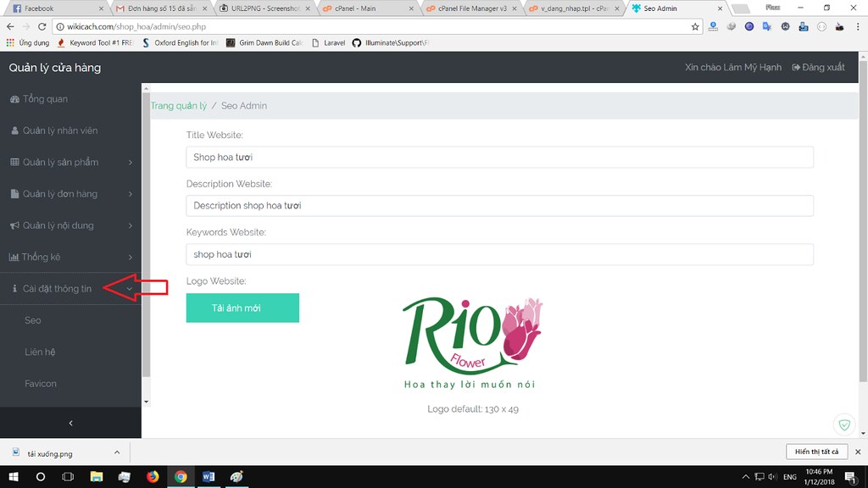Switch to the v_dang_nhap.tpl tab
868x488 pixels.
[x=575, y=8]
